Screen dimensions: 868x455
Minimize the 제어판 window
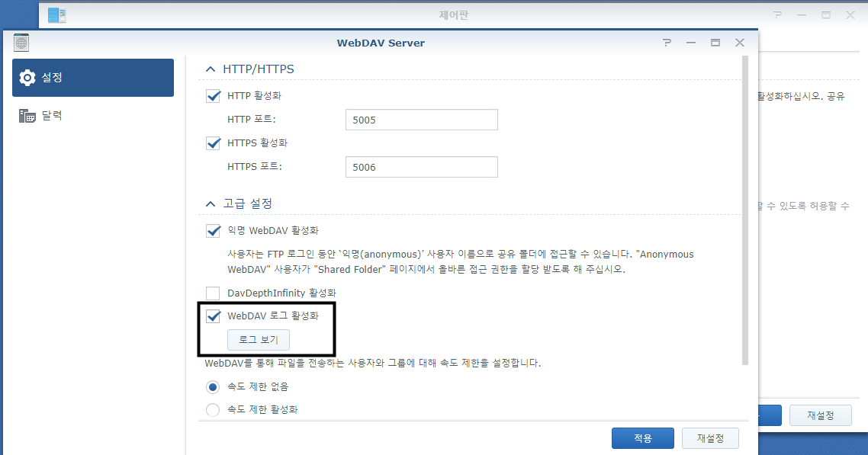click(802, 15)
